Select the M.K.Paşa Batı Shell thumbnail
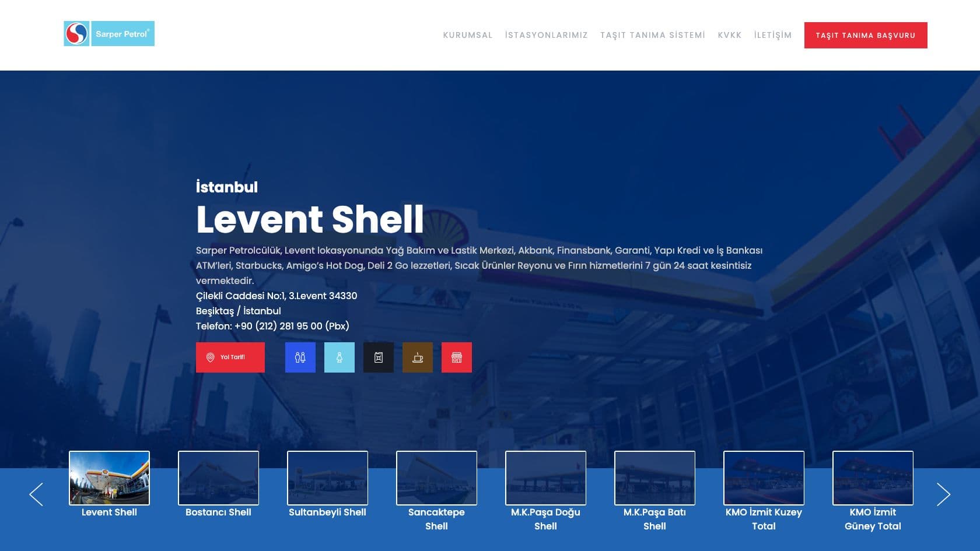Viewport: 980px width, 551px height. (x=654, y=478)
